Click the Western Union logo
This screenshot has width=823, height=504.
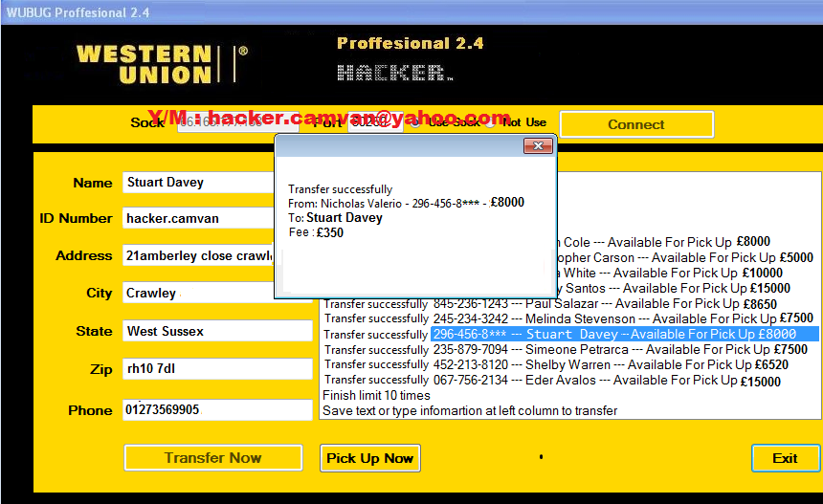[x=162, y=64]
